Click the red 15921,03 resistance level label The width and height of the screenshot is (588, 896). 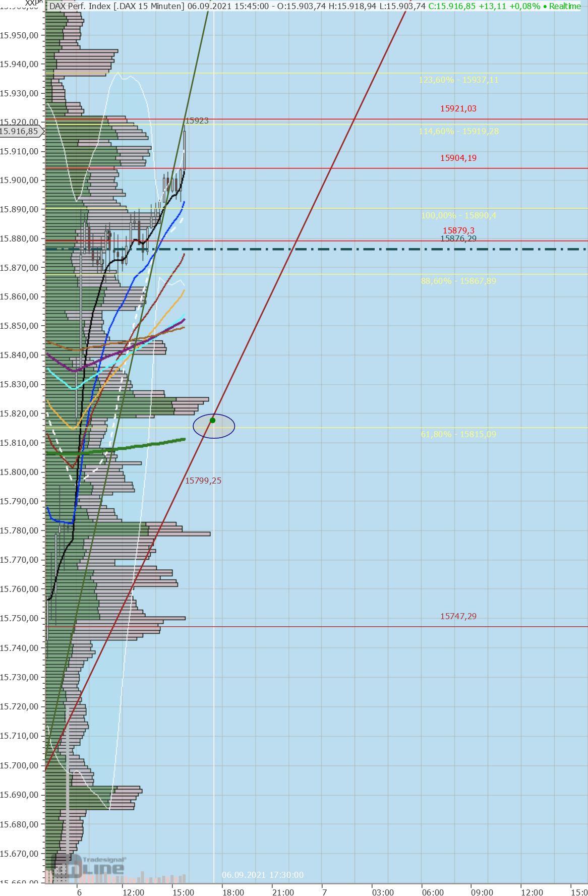[x=458, y=108]
